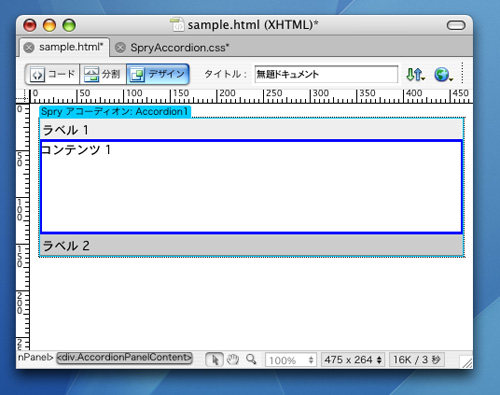Open the 475 x 264 window size menu
Viewport: 500px width, 395px height.
pyautogui.click(x=353, y=360)
